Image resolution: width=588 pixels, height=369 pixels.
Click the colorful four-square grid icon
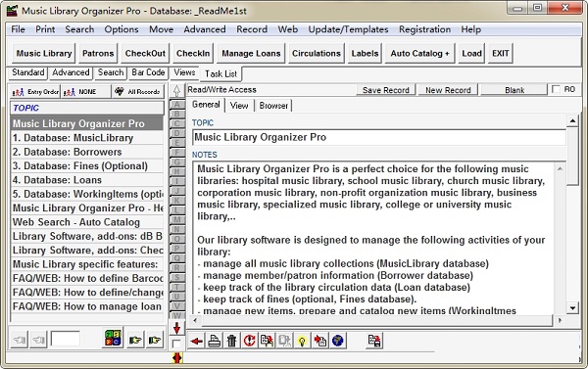(113, 339)
